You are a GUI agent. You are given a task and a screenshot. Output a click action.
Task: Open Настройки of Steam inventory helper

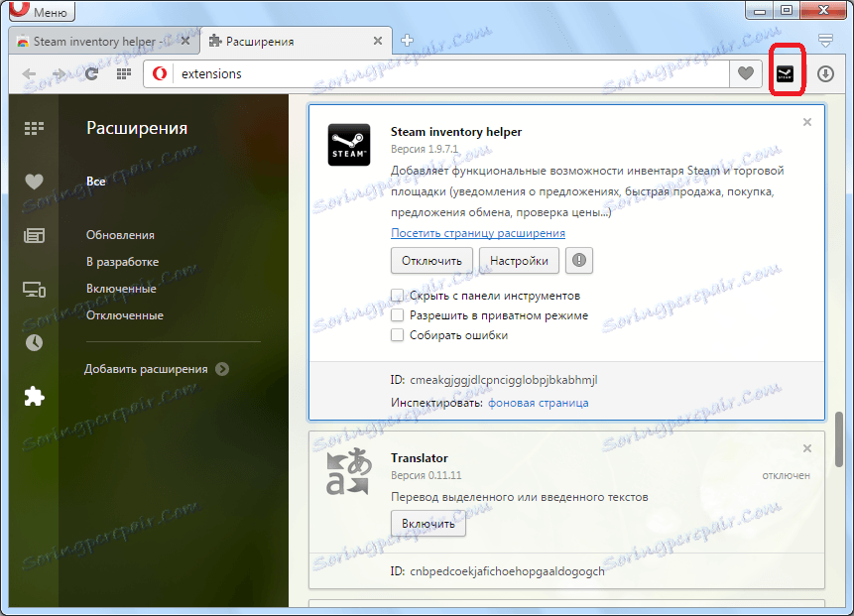click(x=519, y=261)
